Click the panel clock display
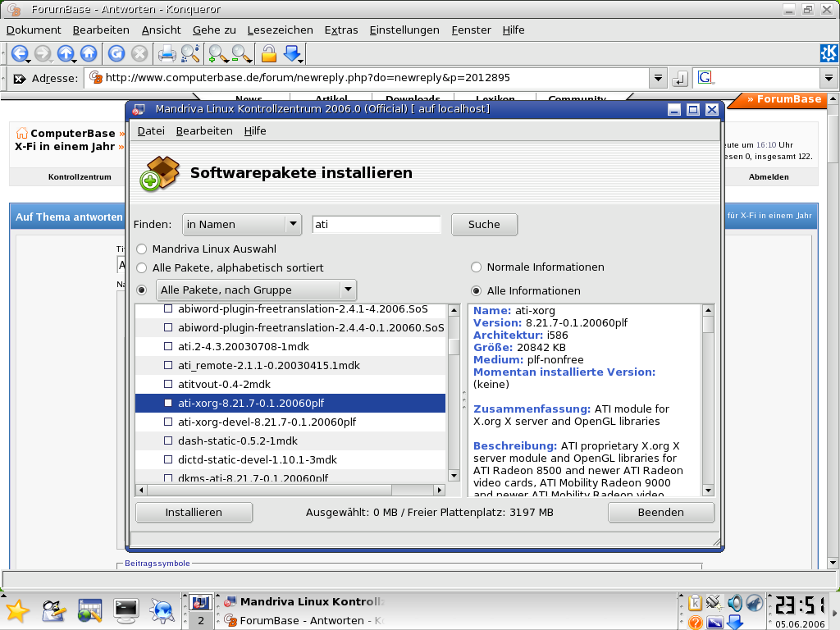The height and width of the screenshot is (630, 840). pyautogui.click(x=800, y=606)
